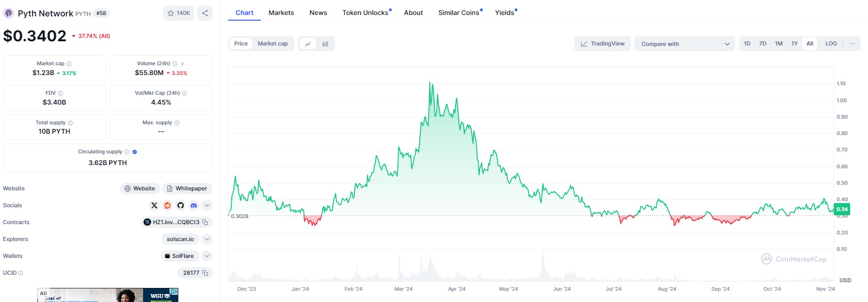Open the Markets tab
The width and height of the screenshot is (868, 302).
[281, 13]
